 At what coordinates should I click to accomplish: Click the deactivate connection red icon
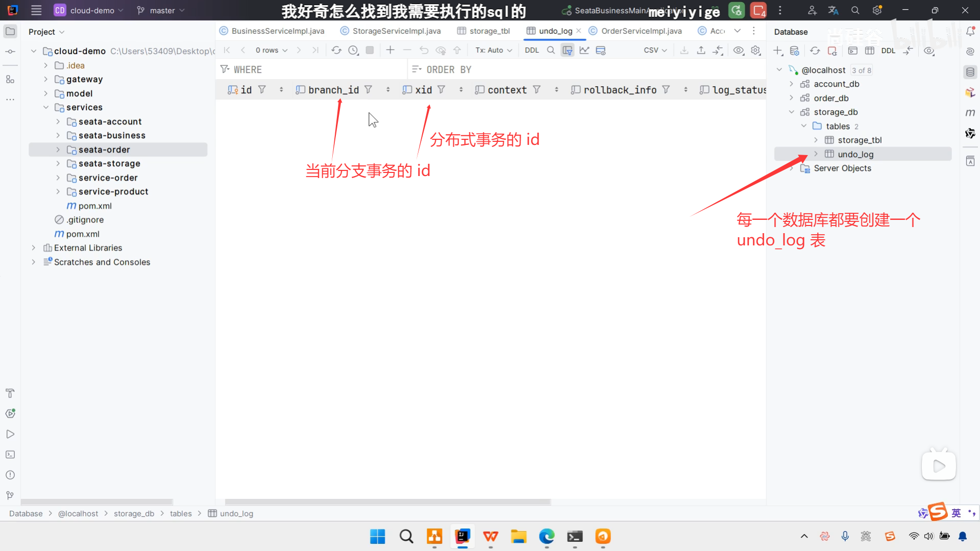[x=832, y=51]
